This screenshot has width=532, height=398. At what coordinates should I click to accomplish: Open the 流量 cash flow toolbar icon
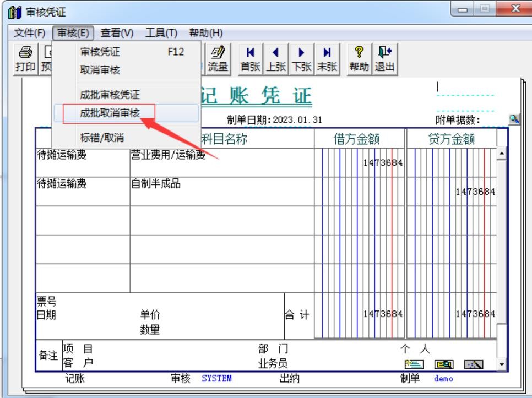click(x=218, y=59)
